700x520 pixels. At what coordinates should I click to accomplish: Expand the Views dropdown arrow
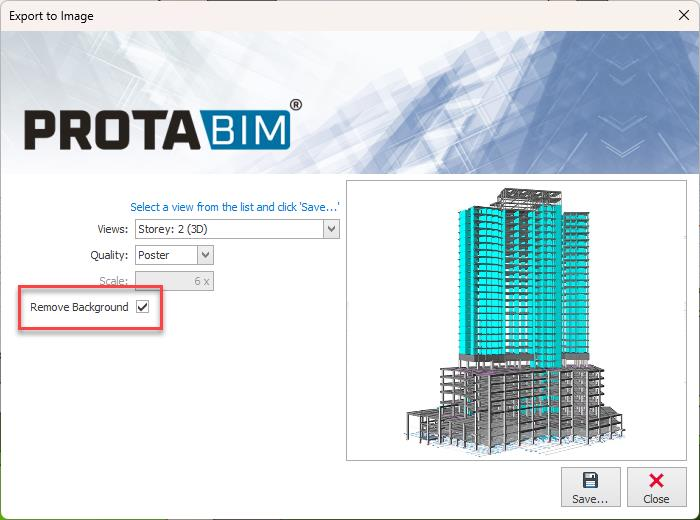pos(331,229)
